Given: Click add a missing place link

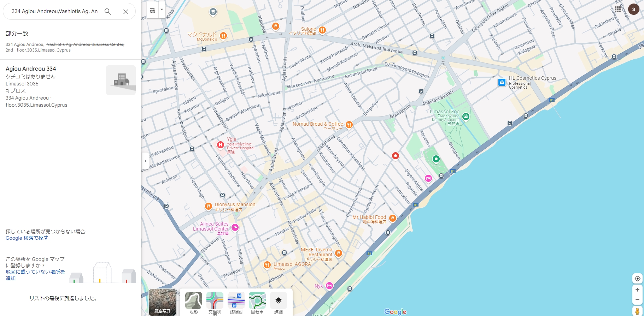Looking at the screenshot, I should tap(35, 275).
